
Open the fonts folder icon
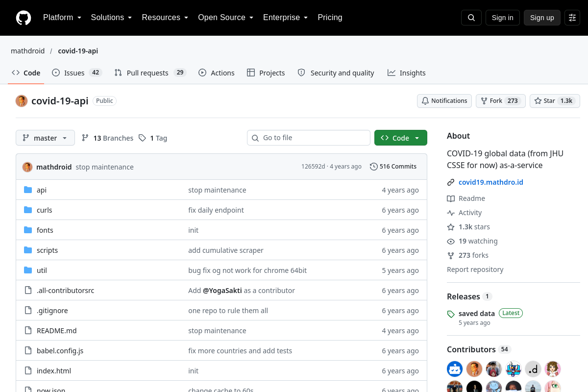[28, 230]
